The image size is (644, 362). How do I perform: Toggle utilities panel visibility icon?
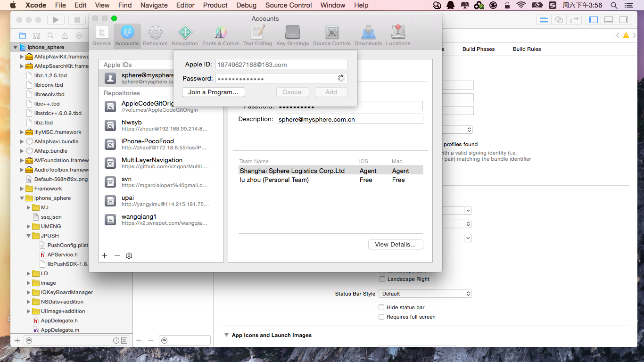623,20
